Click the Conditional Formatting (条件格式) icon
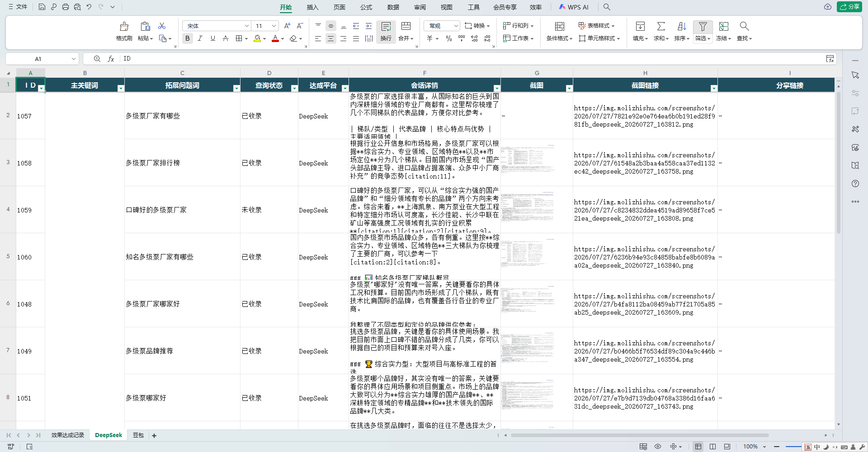This screenshot has width=868, height=452. (559, 26)
